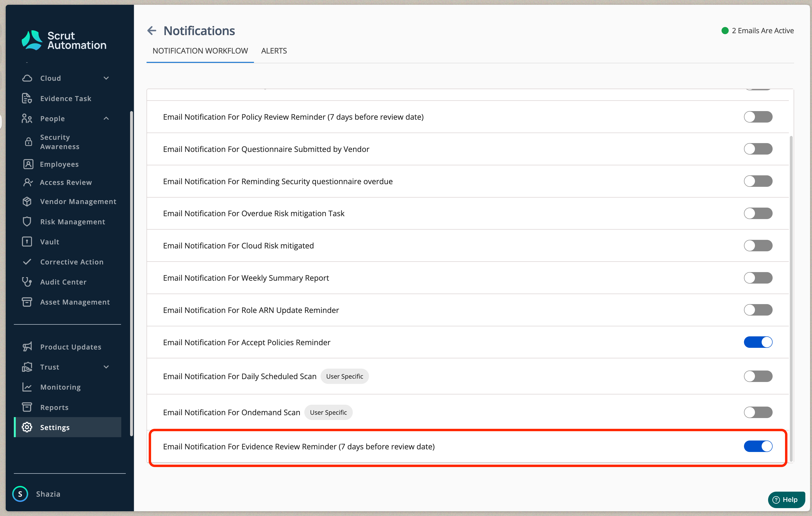The height and width of the screenshot is (516, 812).
Task: Toggle Security questionnaire overdue reminder notification
Action: [758, 181]
